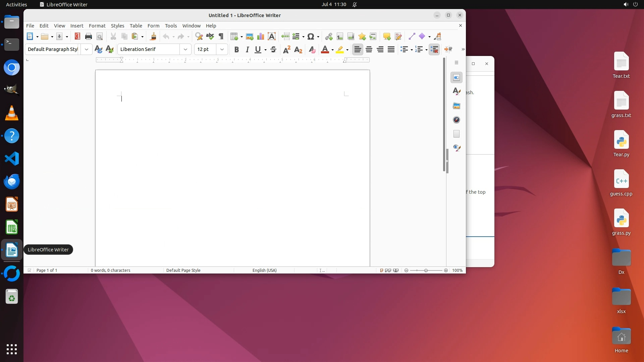Click the Export as PDF icon
644x362 pixels.
coord(77,37)
